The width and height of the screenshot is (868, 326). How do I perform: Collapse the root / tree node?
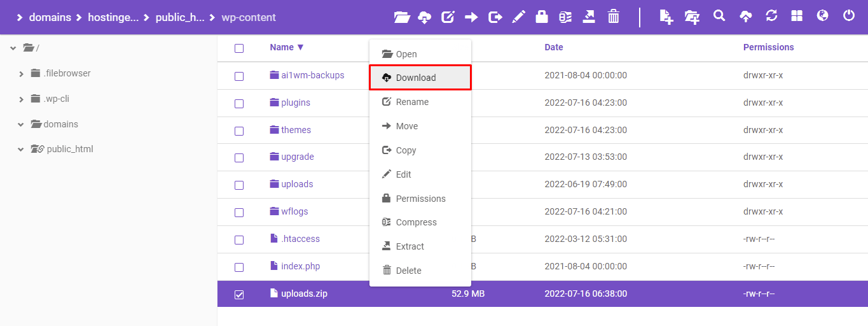[x=13, y=48]
